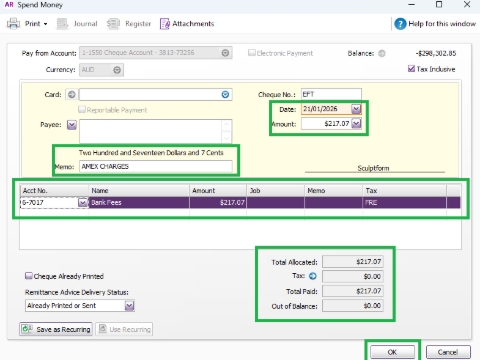
Task: Click the Balance zoom arrow icon
Action: 382,53
